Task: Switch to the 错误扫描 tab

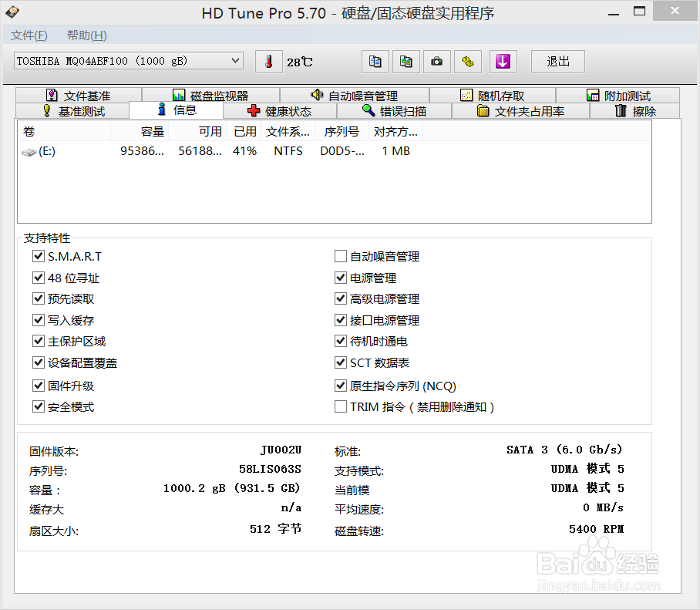Action: point(394,111)
